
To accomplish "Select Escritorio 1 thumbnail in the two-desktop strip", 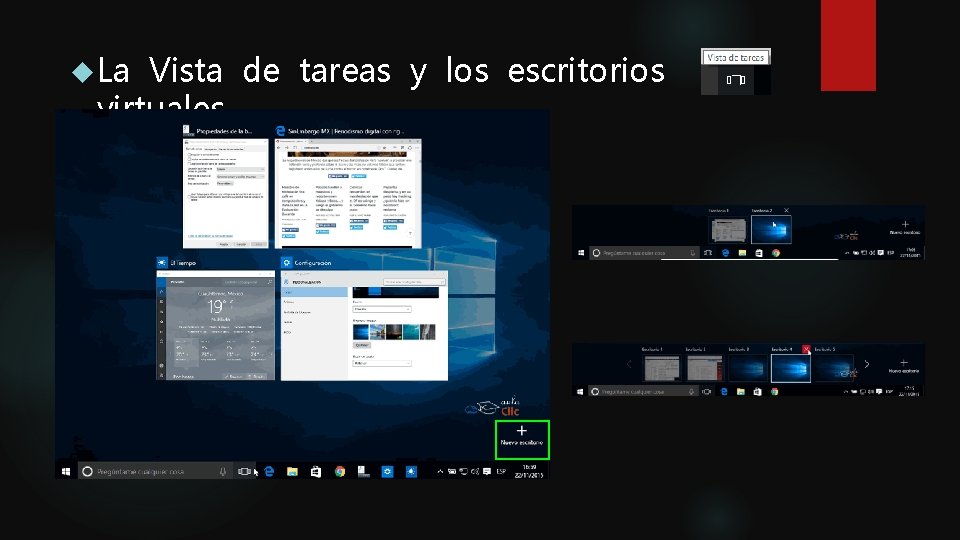I will pyautogui.click(x=728, y=230).
